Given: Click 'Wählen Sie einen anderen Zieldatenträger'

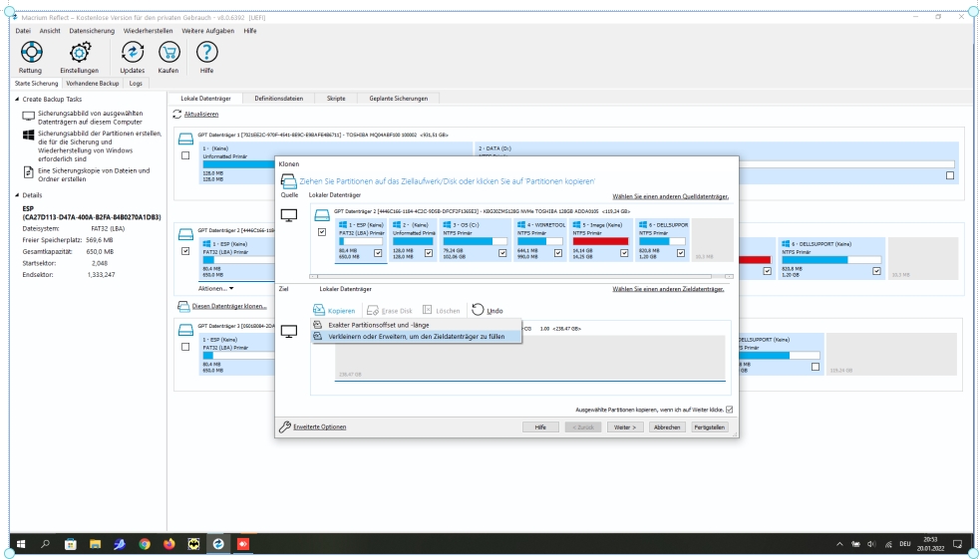Looking at the screenshot, I should tap(668, 289).
